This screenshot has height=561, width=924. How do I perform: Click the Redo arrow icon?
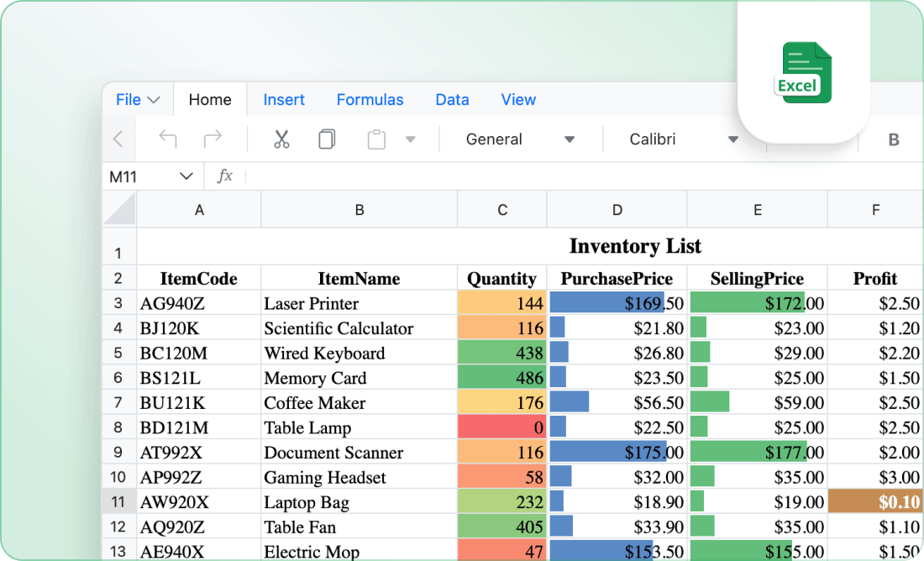point(213,139)
